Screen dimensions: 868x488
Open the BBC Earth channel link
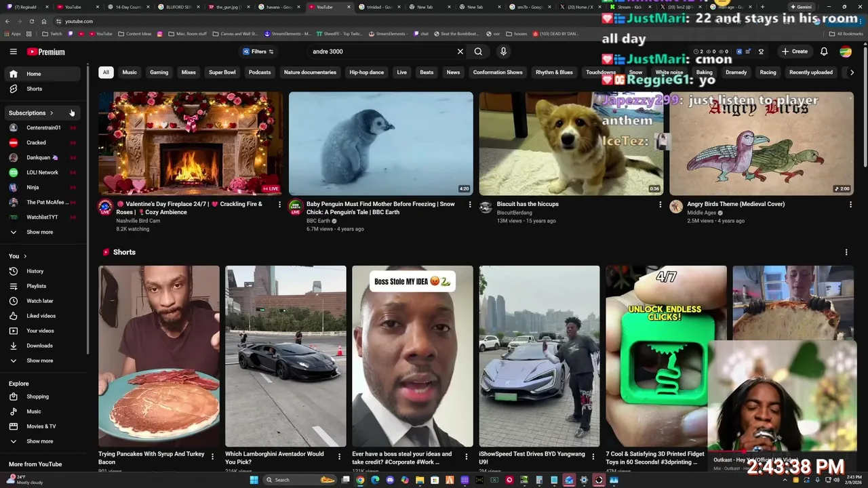[319, 221]
